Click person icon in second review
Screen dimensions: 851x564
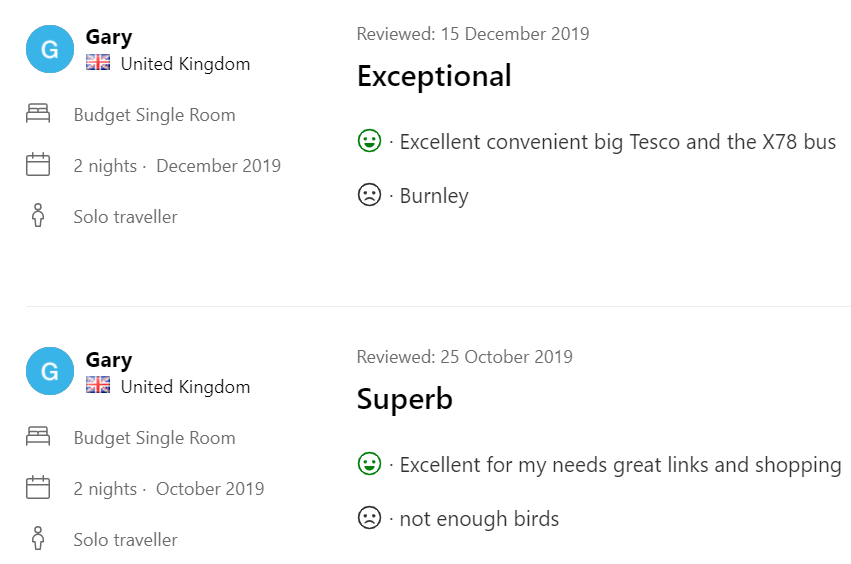38,539
